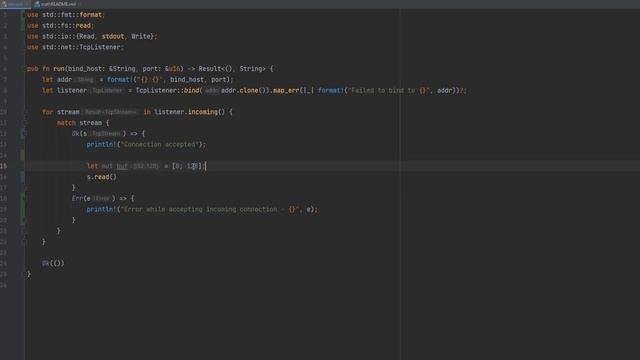Click the Result<TcpStream> inlay hint after stream

110,112
